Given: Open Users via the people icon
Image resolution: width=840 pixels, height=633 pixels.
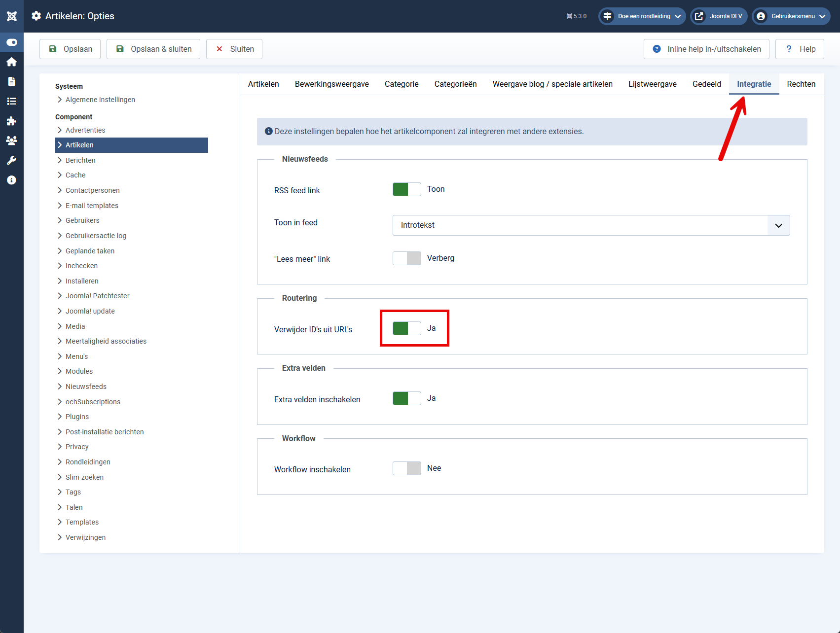Looking at the screenshot, I should 11,141.
